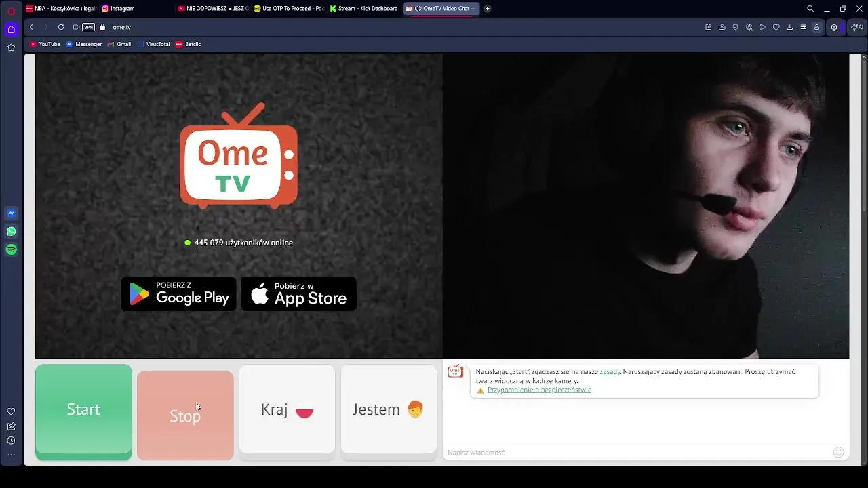Open the Easy Setup sliders icon

click(804, 27)
